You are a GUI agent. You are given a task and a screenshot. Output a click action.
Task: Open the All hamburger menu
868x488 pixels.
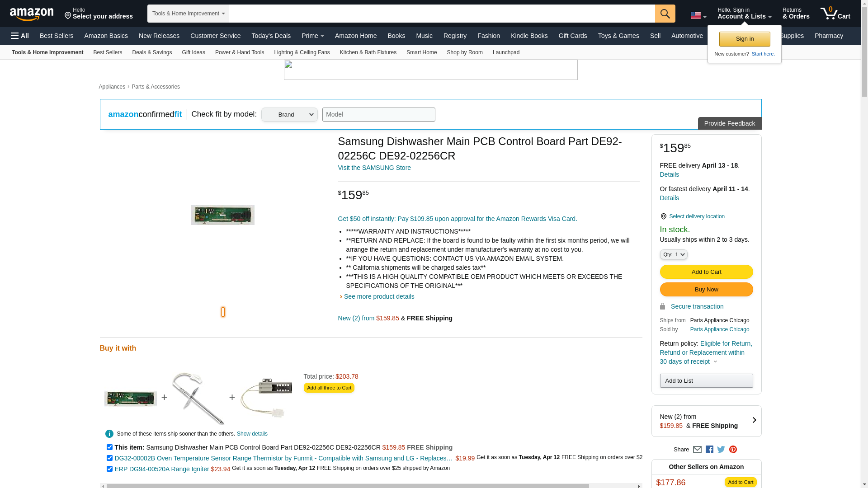point(20,36)
